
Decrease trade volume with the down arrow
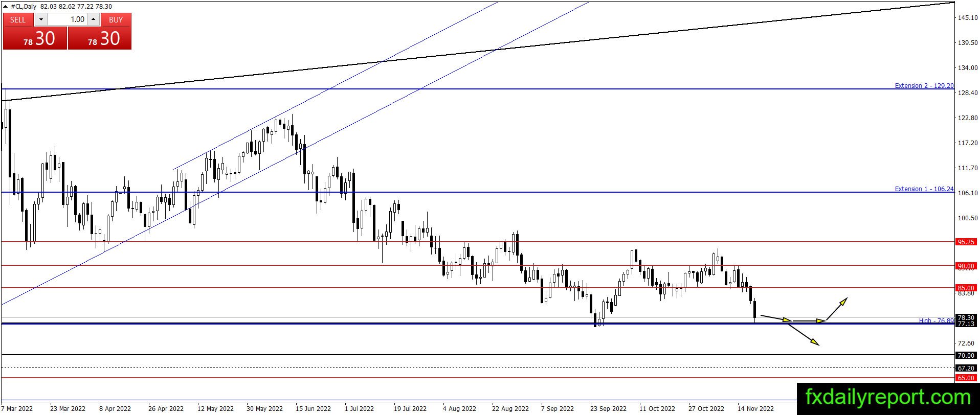[41, 19]
